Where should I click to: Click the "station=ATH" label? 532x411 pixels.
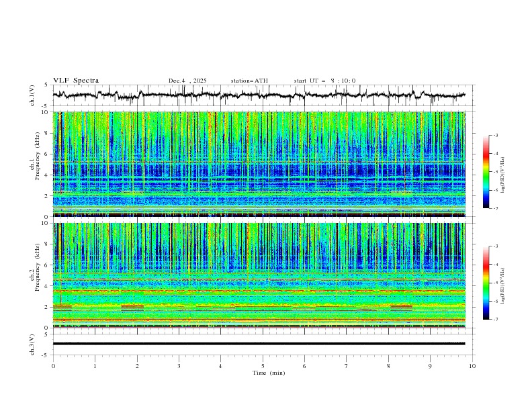[x=249, y=81]
